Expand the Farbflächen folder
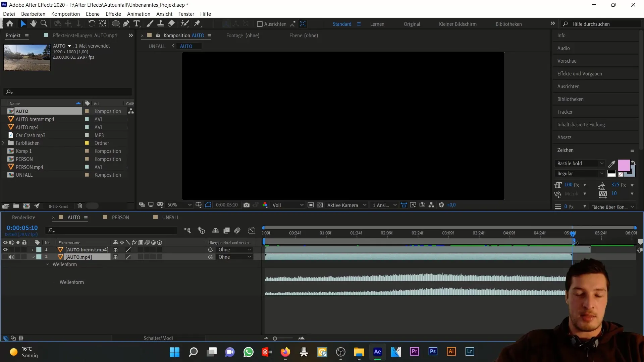Viewport: 644px width, 362px height. click(x=3, y=143)
